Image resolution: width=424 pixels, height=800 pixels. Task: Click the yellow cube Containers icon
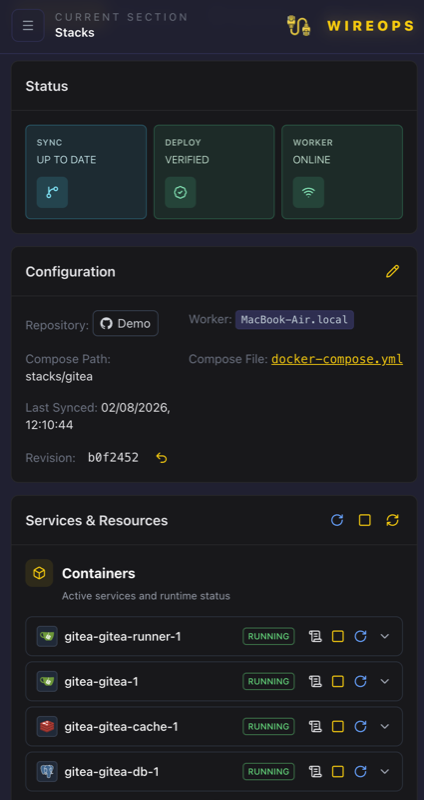coord(39,573)
